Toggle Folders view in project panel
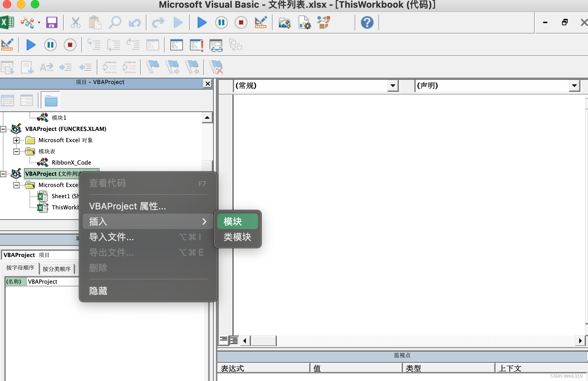This screenshot has width=588, height=381. pyautogui.click(x=51, y=101)
